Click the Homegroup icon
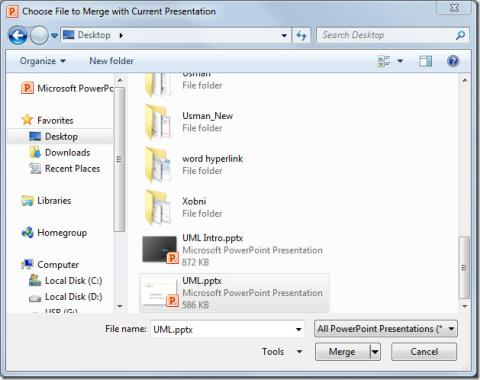 [x=27, y=232]
